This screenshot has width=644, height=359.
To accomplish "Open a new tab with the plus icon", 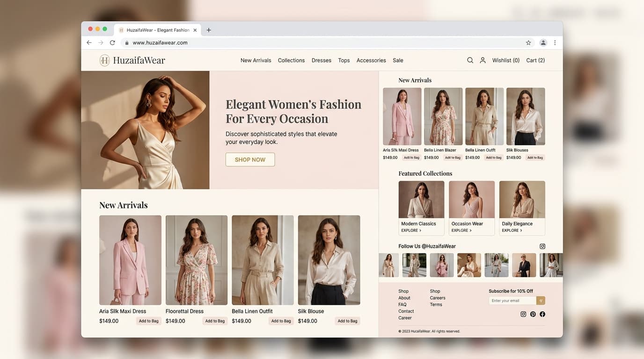I will click(209, 30).
